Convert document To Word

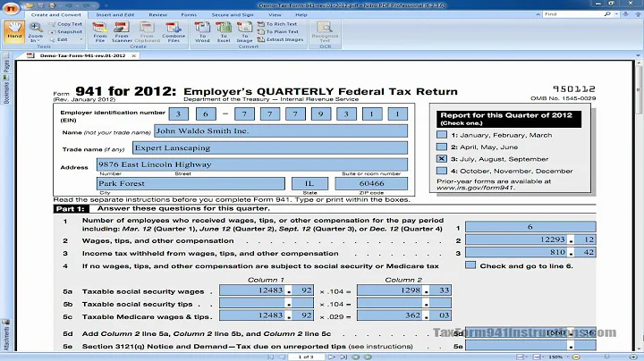point(202,32)
